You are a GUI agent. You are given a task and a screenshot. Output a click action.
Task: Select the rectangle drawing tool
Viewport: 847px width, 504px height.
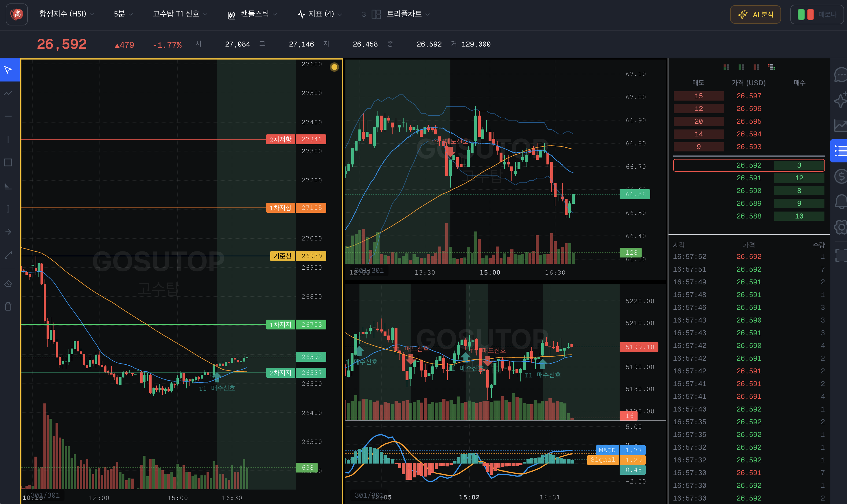[8, 162]
